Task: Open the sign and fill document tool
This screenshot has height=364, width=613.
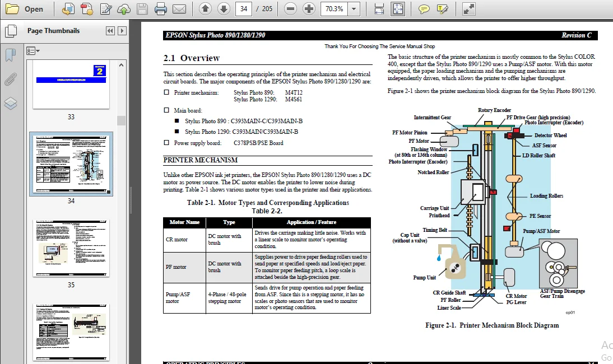Action: (x=105, y=9)
